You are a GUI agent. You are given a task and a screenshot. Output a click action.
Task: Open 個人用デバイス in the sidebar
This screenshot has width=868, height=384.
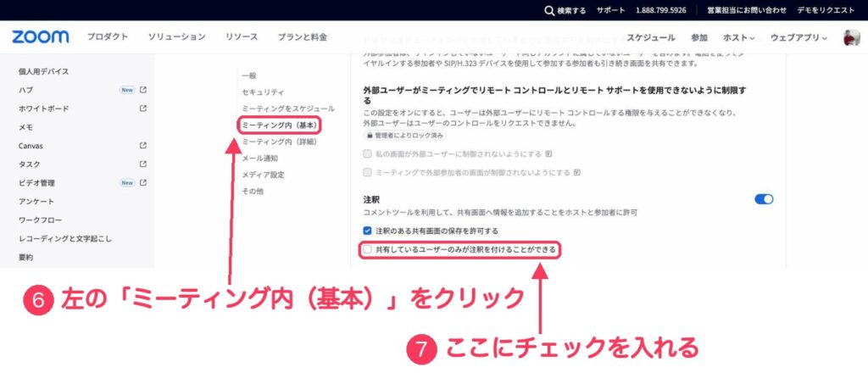[44, 71]
